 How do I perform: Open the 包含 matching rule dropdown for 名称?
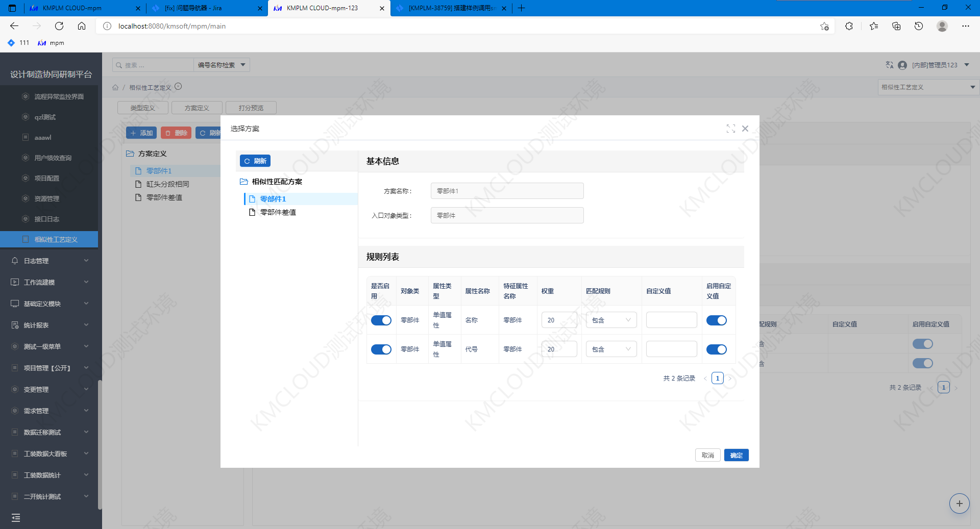click(x=611, y=320)
